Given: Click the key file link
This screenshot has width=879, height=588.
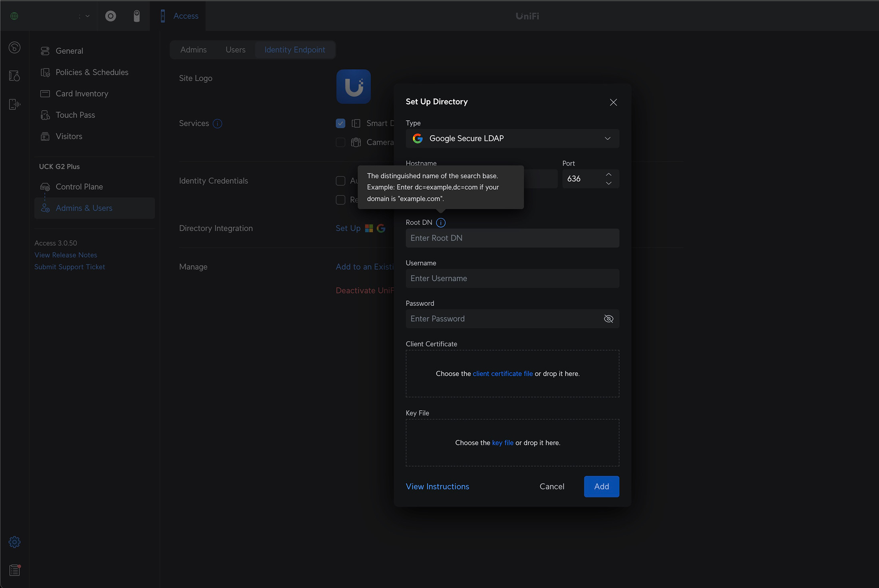Looking at the screenshot, I should pyautogui.click(x=503, y=443).
